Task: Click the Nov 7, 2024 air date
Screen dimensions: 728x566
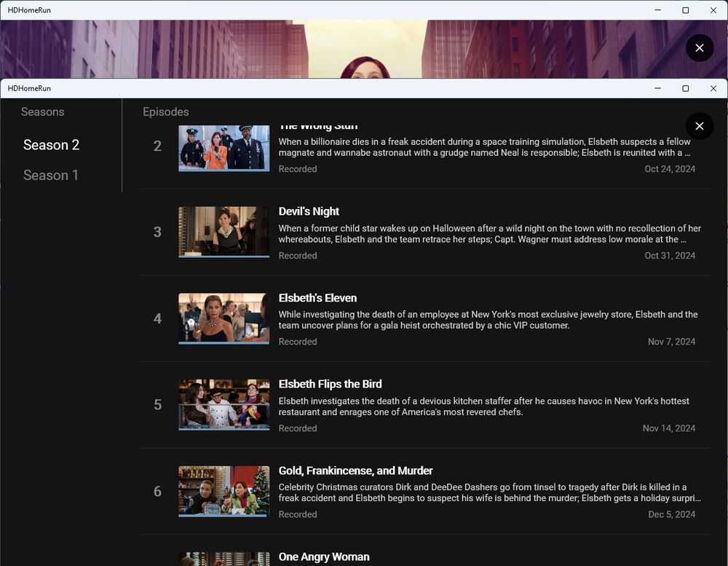Action: click(x=671, y=342)
